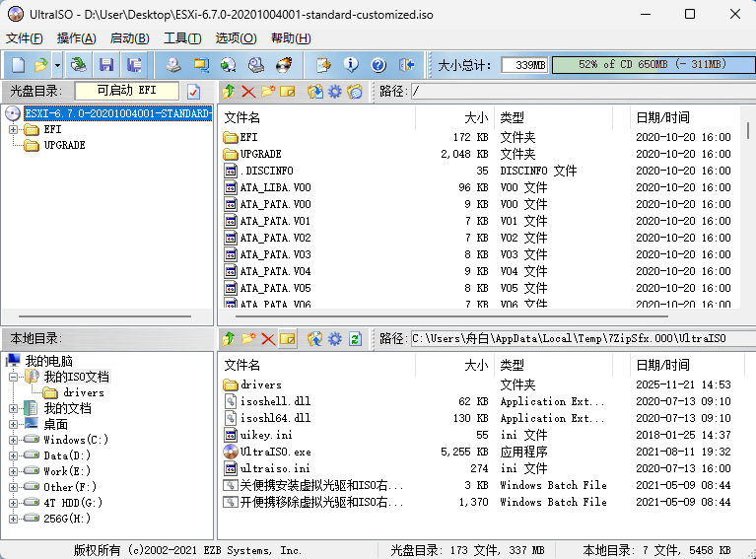
Task: Click the Burn CD image flame icon
Action: pyautogui.click(x=284, y=65)
